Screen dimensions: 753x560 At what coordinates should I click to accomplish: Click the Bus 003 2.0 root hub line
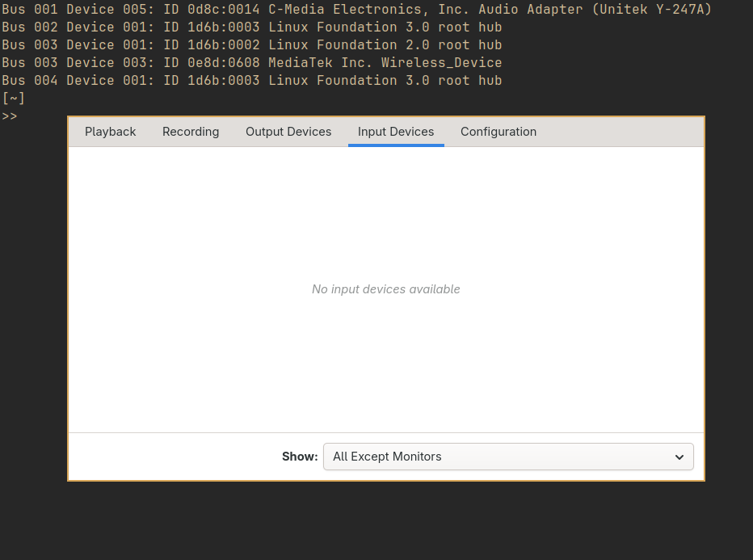pos(251,45)
